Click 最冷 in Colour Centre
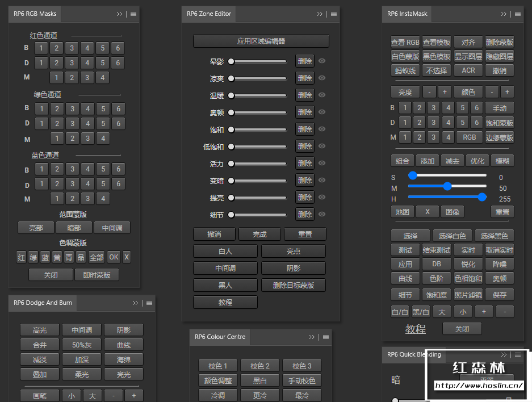 pyautogui.click(x=302, y=395)
